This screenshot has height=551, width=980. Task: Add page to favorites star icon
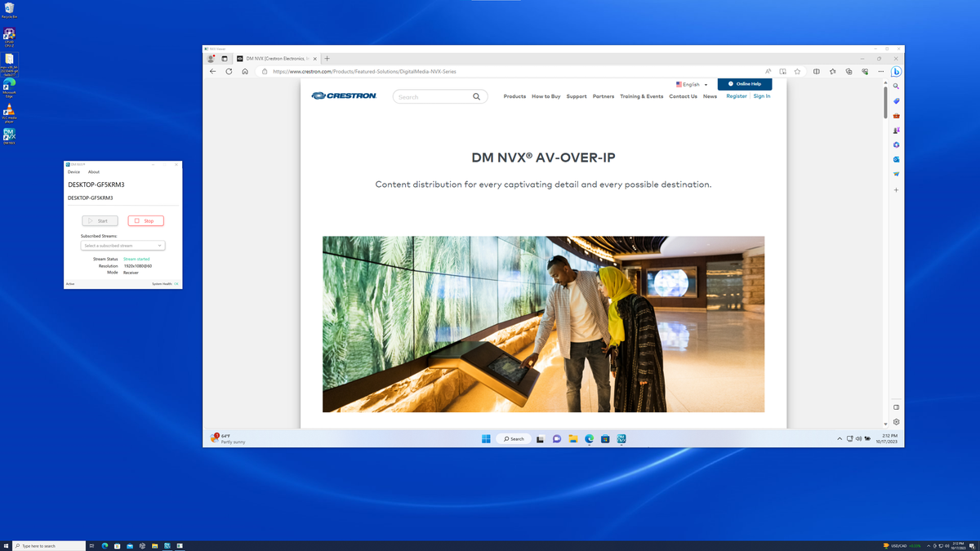pyautogui.click(x=798, y=72)
